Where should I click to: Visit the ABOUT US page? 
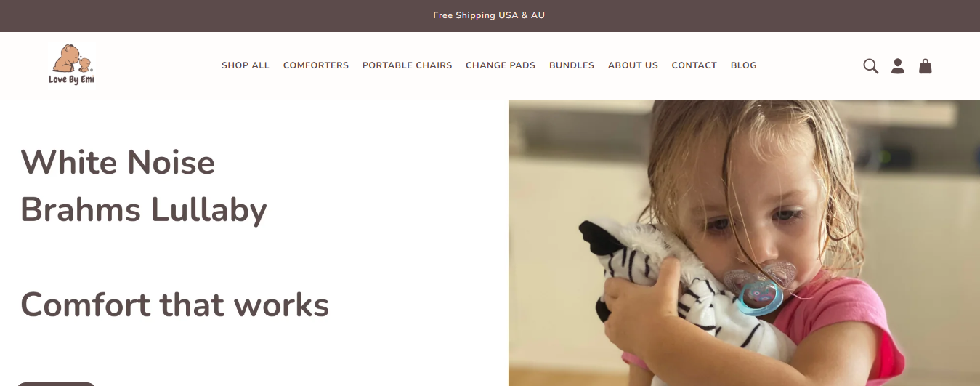point(633,65)
